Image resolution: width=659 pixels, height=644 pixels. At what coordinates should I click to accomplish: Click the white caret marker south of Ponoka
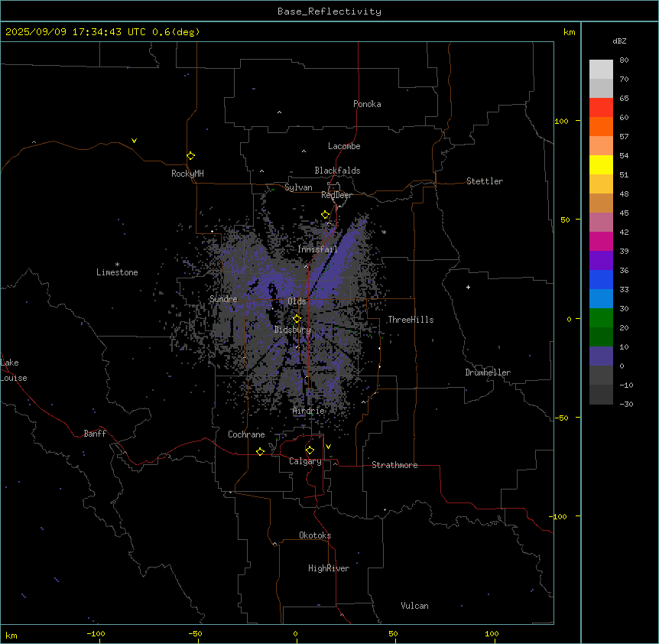point(279,112)
